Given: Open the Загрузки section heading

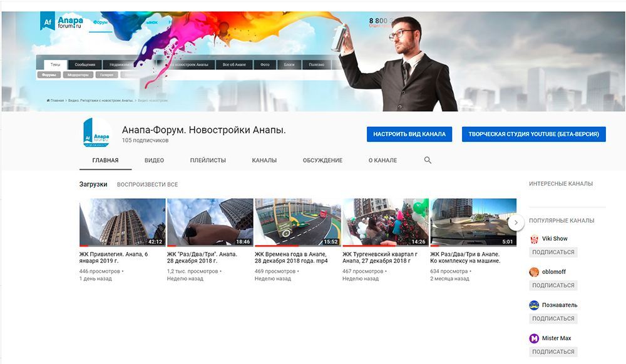Looking at the screenshot, I should tap(93, 185).
